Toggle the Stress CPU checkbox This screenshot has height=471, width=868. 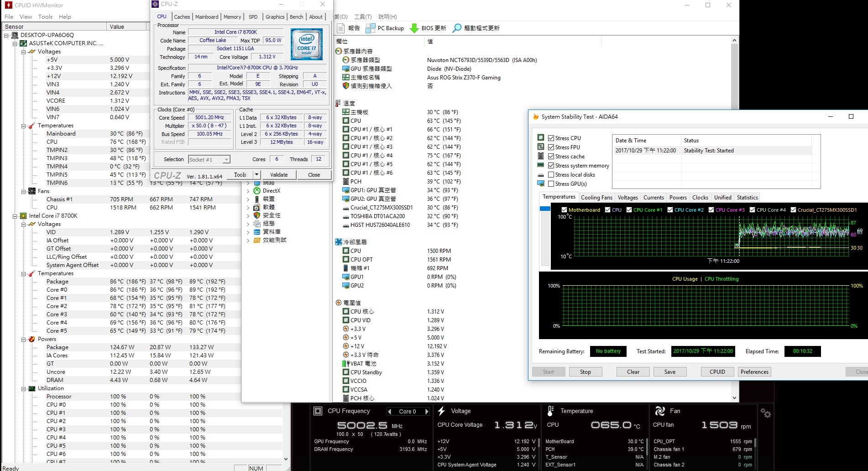[x=551, y=138]
